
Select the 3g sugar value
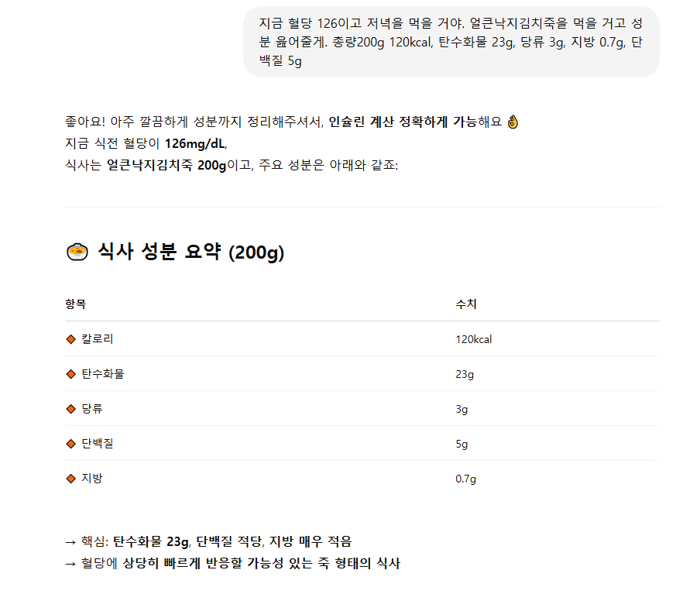(x=462, y=409)
